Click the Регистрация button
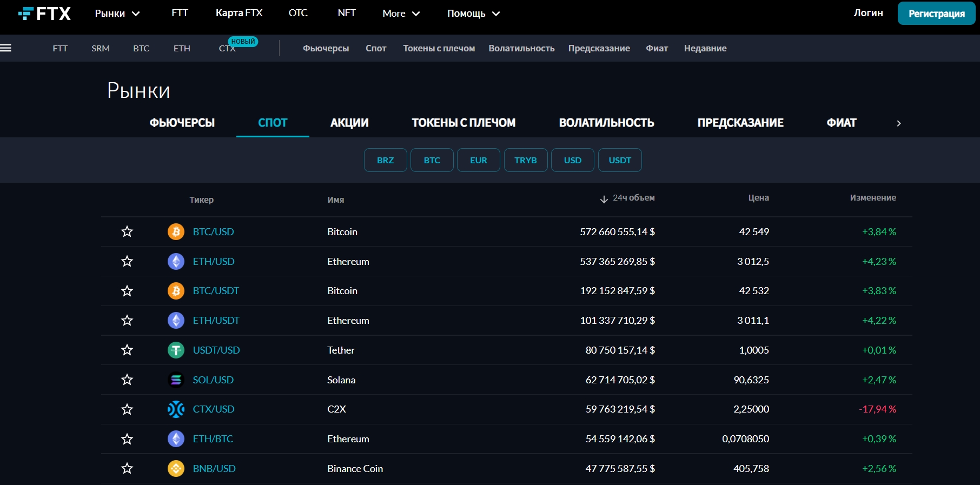Screen dimensions: 980x485 [x=936, y=14]
